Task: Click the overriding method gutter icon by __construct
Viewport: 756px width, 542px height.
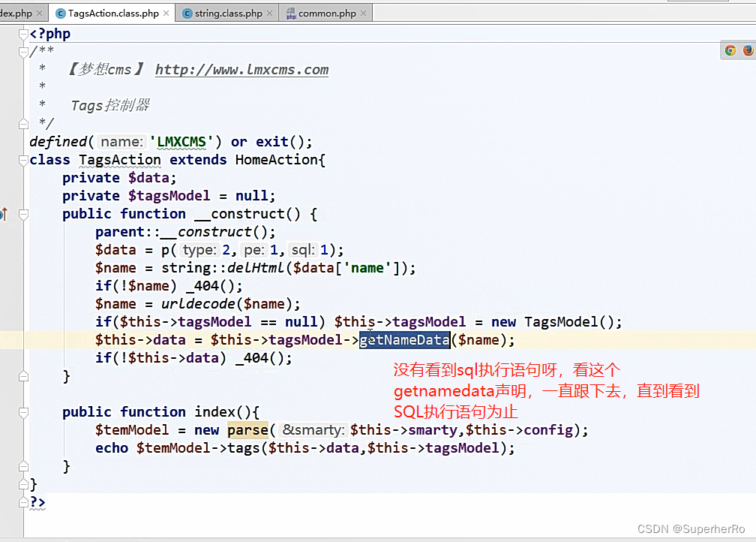Action: (4, 214)
